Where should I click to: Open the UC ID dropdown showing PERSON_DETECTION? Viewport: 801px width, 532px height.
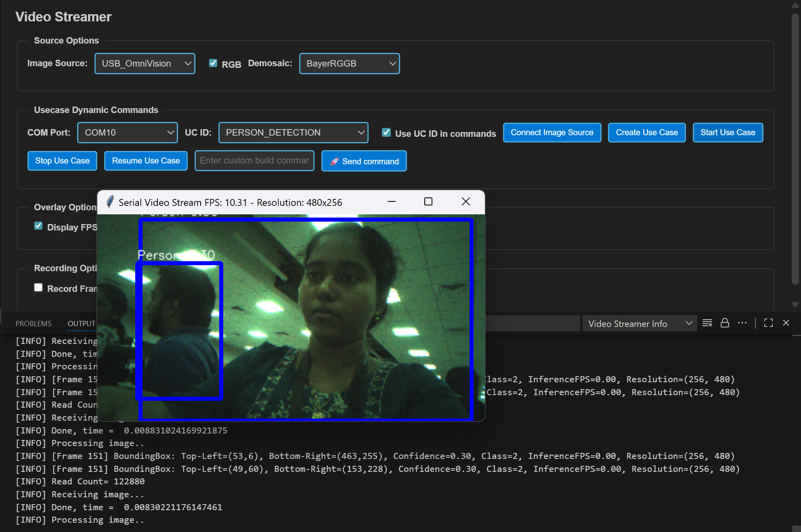coord(293,132)
